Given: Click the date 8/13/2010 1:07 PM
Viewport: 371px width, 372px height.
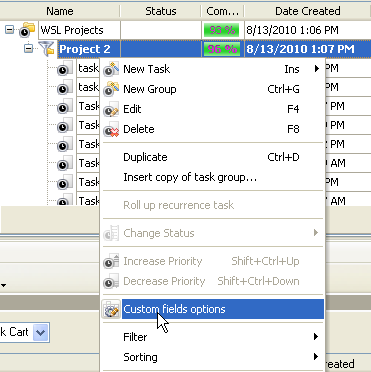Looking at the screenshot, I should (x=300, y=49).
